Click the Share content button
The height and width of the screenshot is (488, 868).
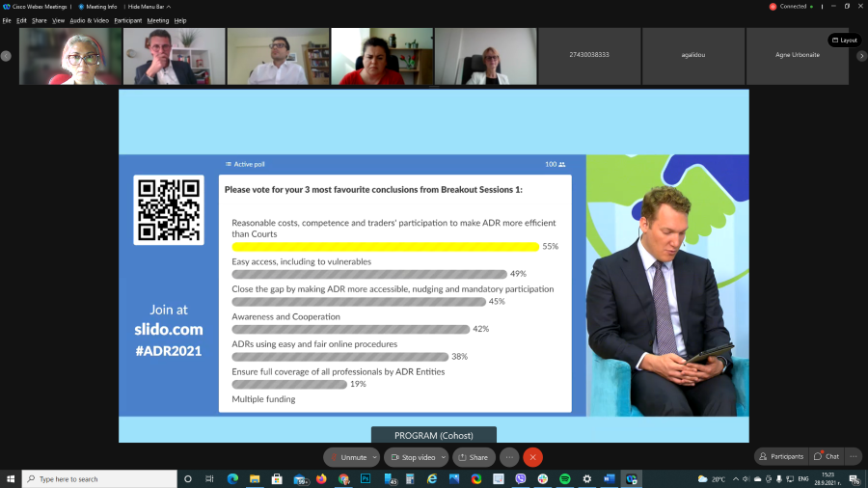474,457
